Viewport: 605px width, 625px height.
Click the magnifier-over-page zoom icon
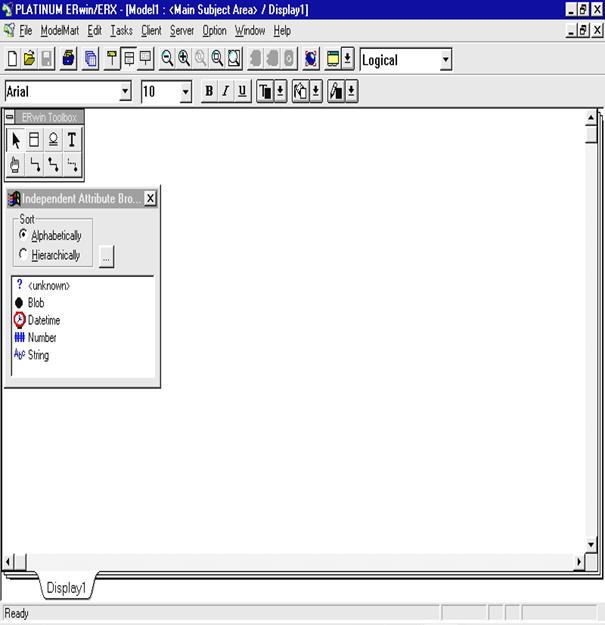click(234, 59)
